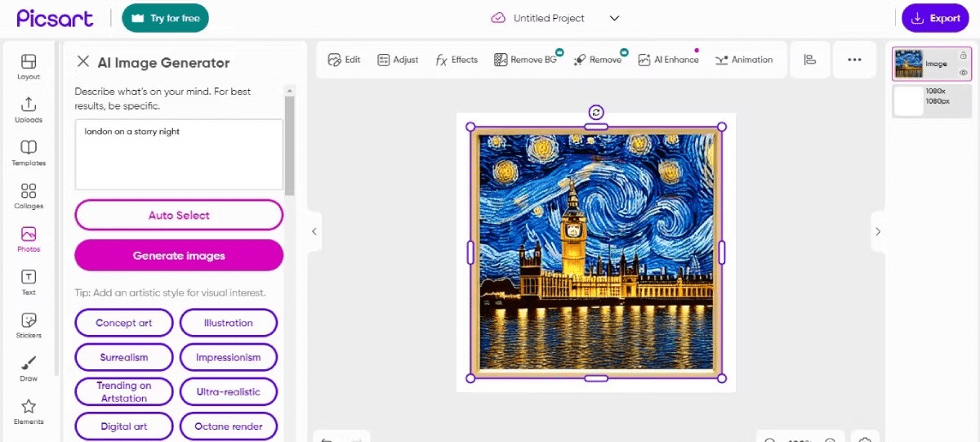The width and height of the screenshot is (980, 442).
Task: Click the rotate handle above the image
Action: pyautogui.click(x=596, y=113)
